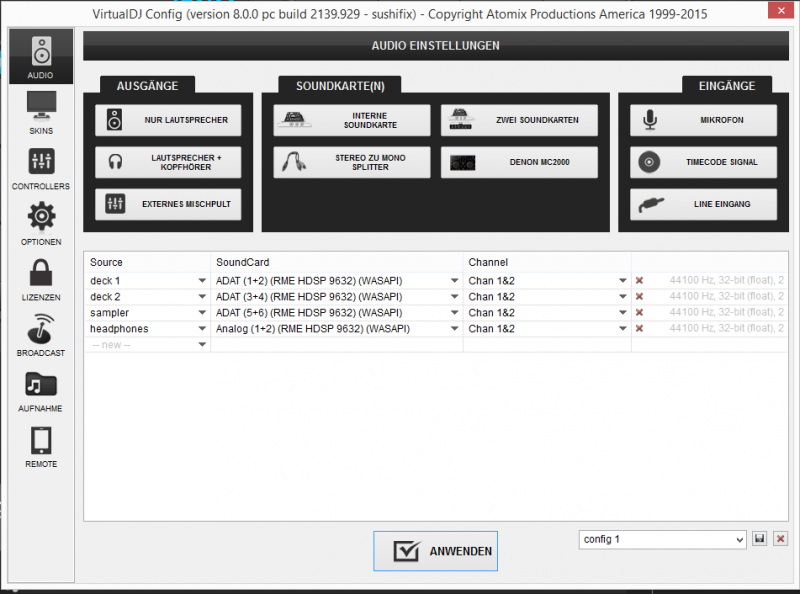Open the Broadcast sidebar icon
This screenshot has height=594, width=800.
[41, 335]
